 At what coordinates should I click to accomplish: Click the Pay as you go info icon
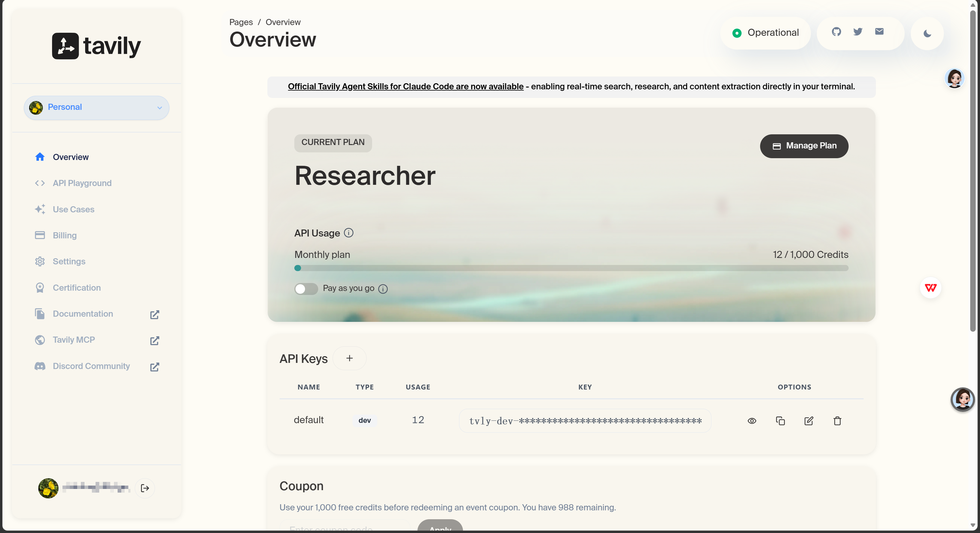pyautogui.click(x=383, y=289)
